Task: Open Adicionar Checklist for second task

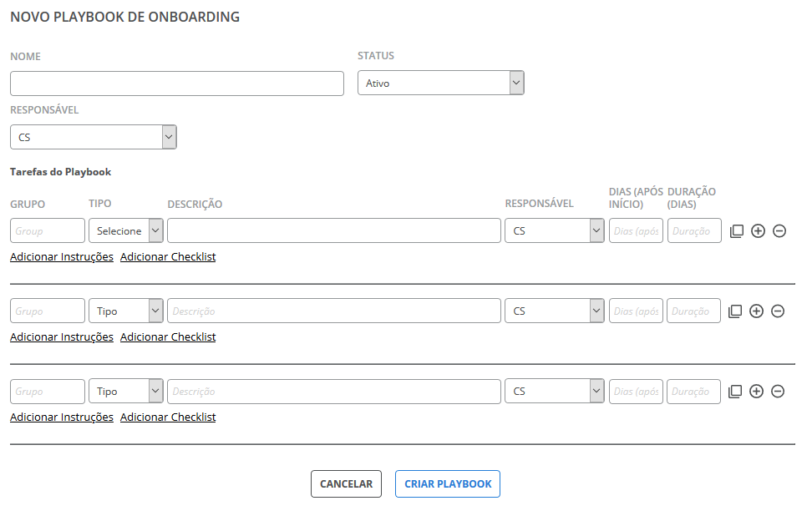Action: [x=168, y=337]
